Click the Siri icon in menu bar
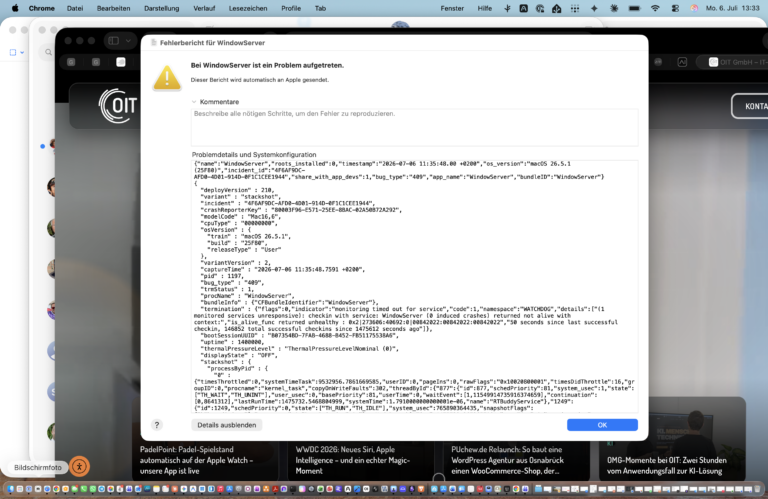This screenshot has width=768, height=499. pos(694,8)
